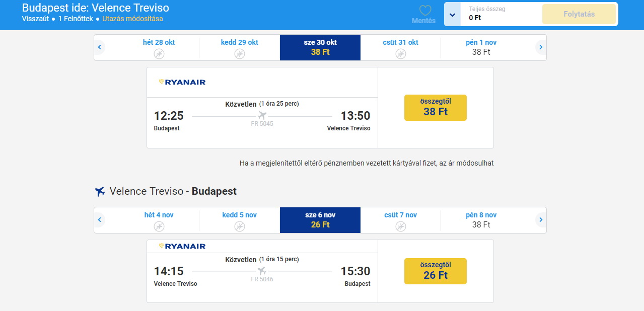Choose the 26 Ft összegtől fare button
The image size is (644, 311).
coord(436,271)
